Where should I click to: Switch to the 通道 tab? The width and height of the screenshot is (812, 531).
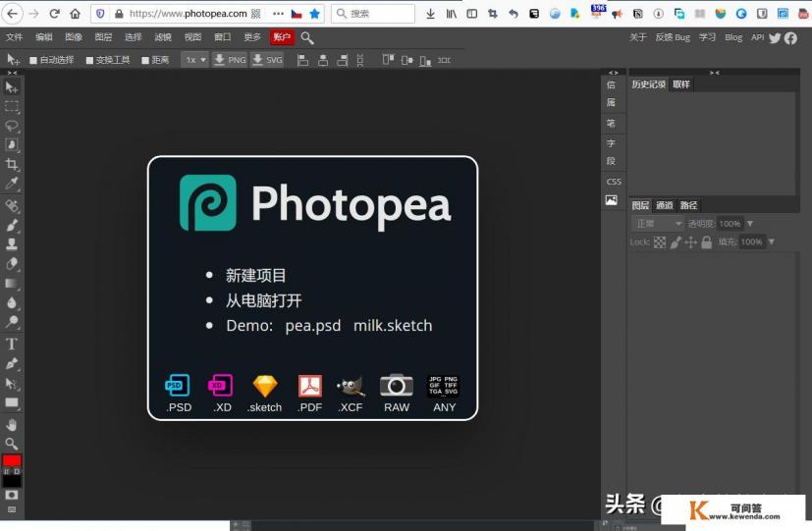point(665,205)
